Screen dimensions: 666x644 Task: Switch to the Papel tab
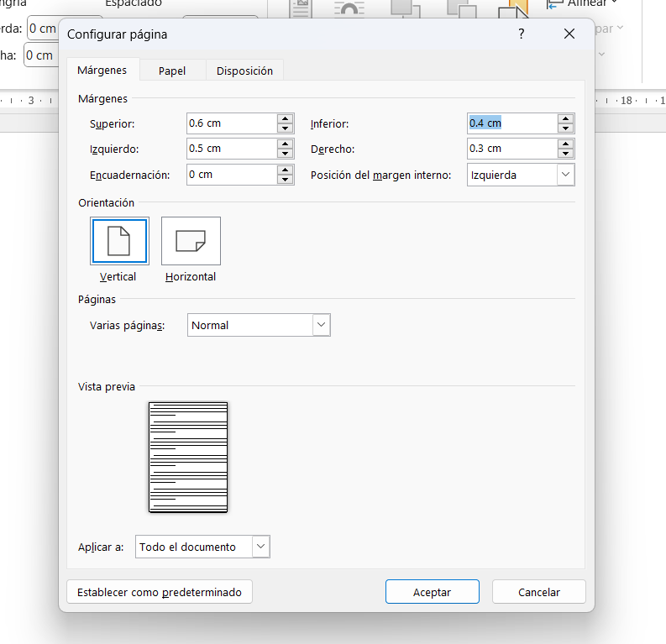tap(172, 71)
